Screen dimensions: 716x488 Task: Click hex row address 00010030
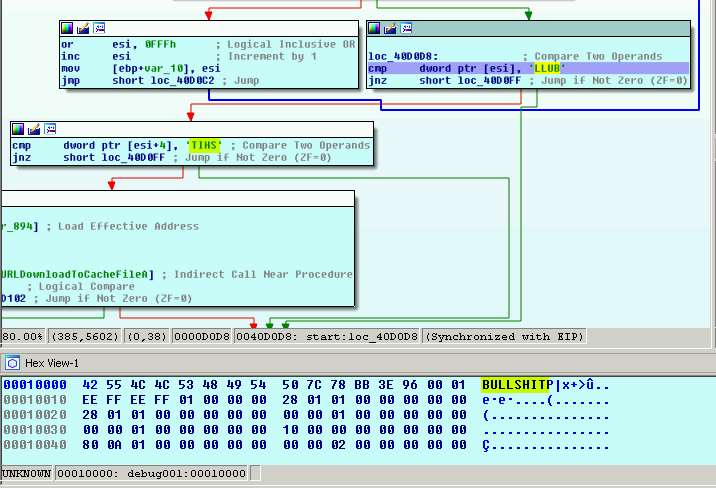click(x=35, y=430)
